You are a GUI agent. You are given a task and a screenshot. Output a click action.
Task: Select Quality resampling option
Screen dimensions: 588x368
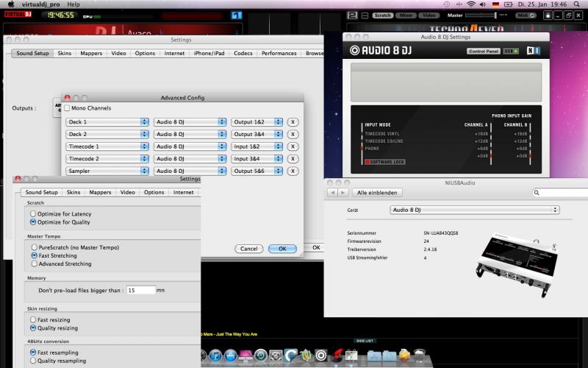pyautogui.click(x=33, y=361)
